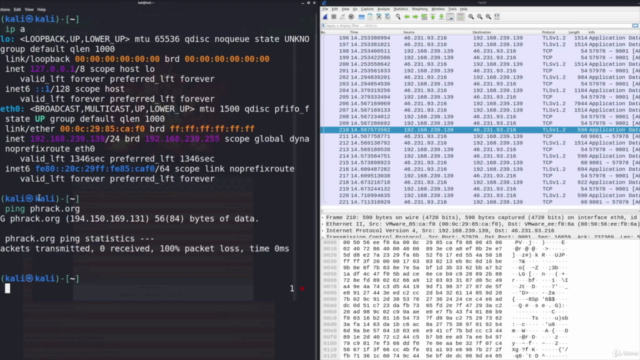Select packet number 221 row
The image size is (640, 360).
tap(480, 202)
